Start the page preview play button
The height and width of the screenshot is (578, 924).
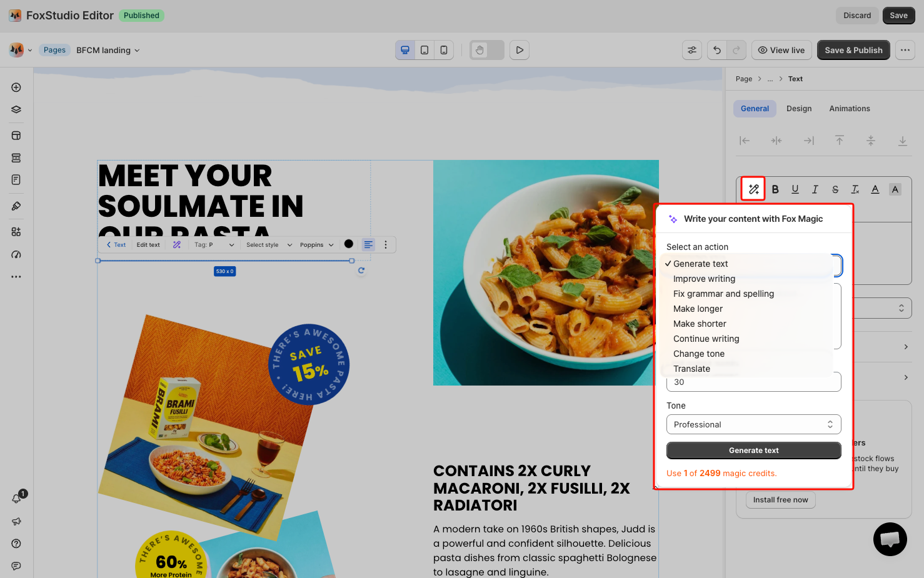pos(520,50)
